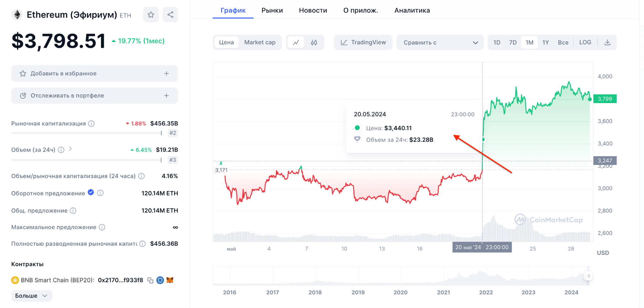
Task: Open the Рынки tab
Action: pos(272,10)
